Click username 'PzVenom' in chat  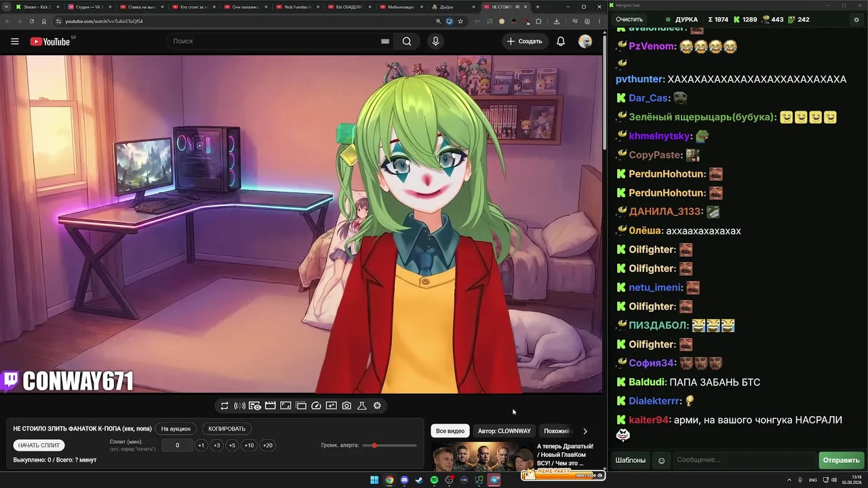pyautogui.click(x=652, y=47)
